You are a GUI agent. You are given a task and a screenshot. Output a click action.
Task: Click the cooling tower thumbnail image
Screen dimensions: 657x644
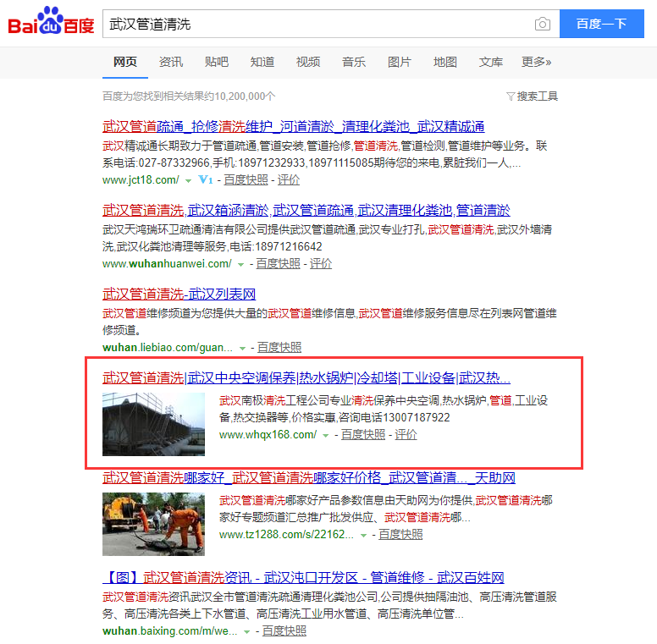[x=153, y=424]
